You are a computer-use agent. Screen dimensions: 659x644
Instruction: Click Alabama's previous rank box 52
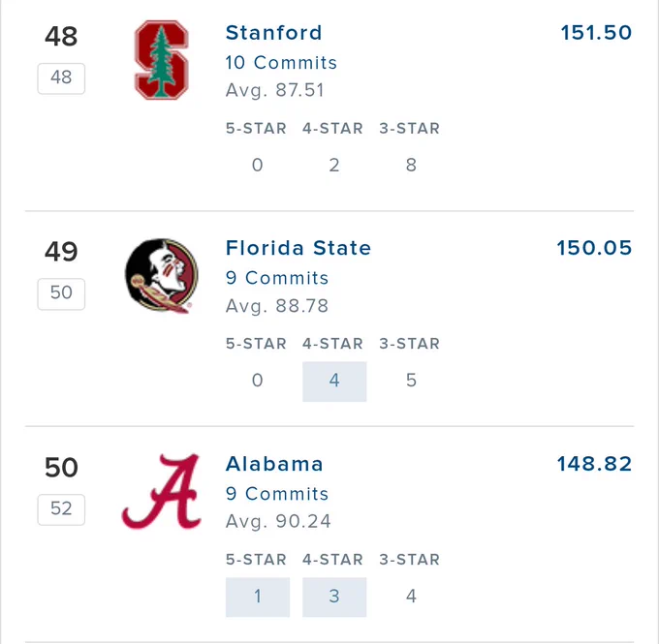(x=61, y=509)
